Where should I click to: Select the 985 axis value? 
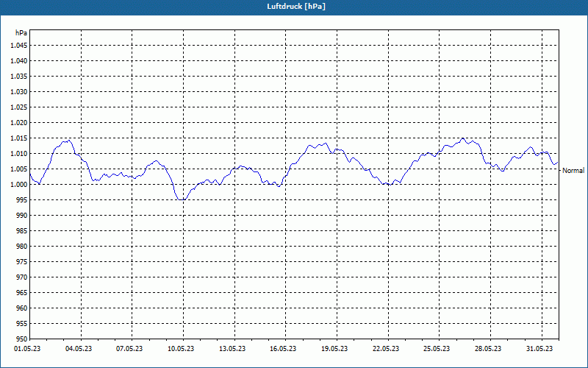coord(22,231)
